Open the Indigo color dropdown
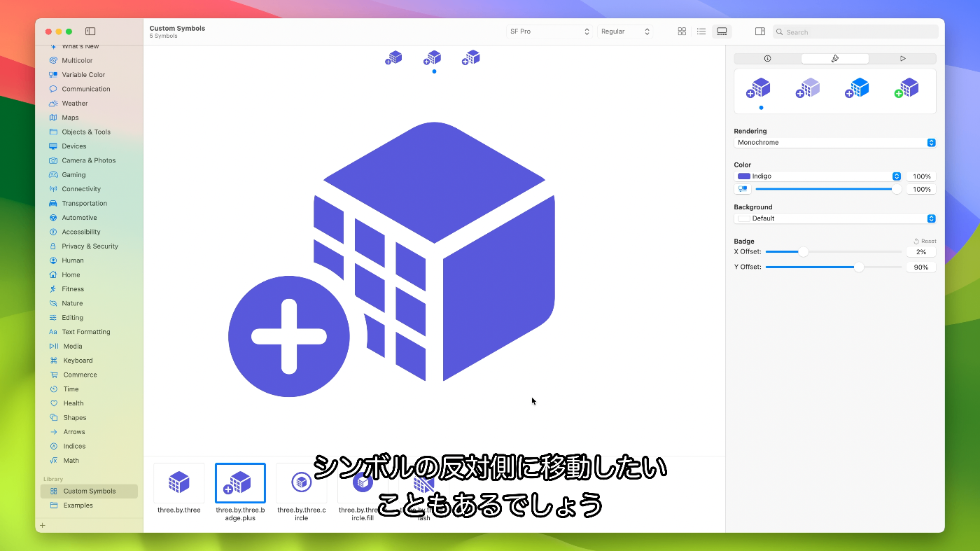980x551 pixels. (x=818, y=176)
